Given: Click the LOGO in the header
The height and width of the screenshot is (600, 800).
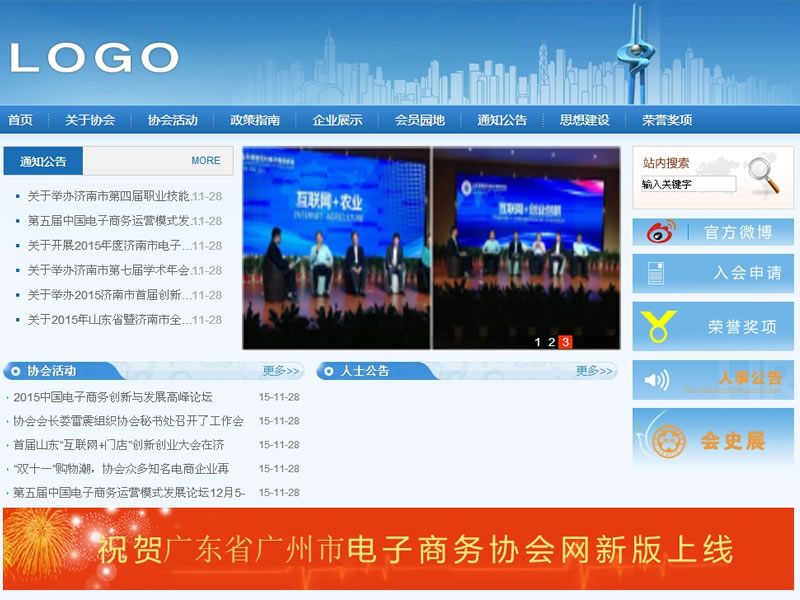Looking at the screenshot, I should [x=95, y=57].
